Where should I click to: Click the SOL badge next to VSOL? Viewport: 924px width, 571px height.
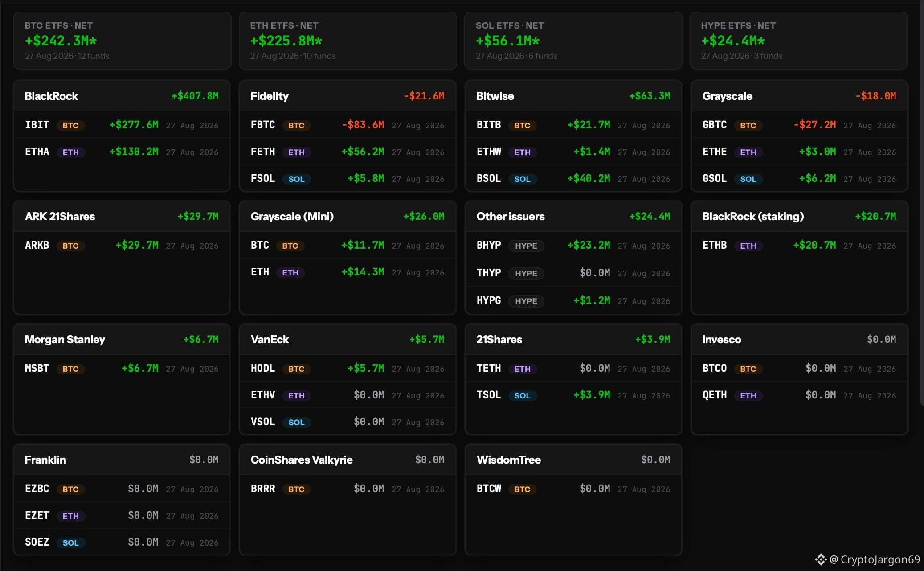tap(296, 422)
